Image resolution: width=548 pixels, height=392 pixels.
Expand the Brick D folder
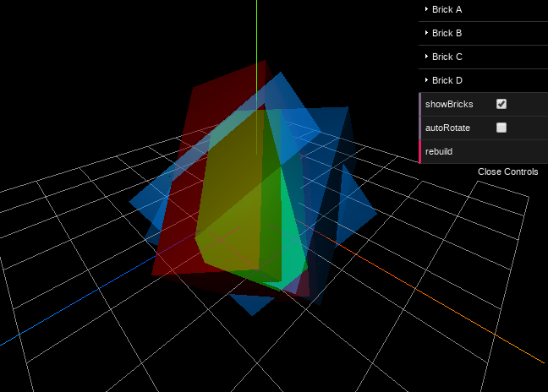tap(446, 81)
